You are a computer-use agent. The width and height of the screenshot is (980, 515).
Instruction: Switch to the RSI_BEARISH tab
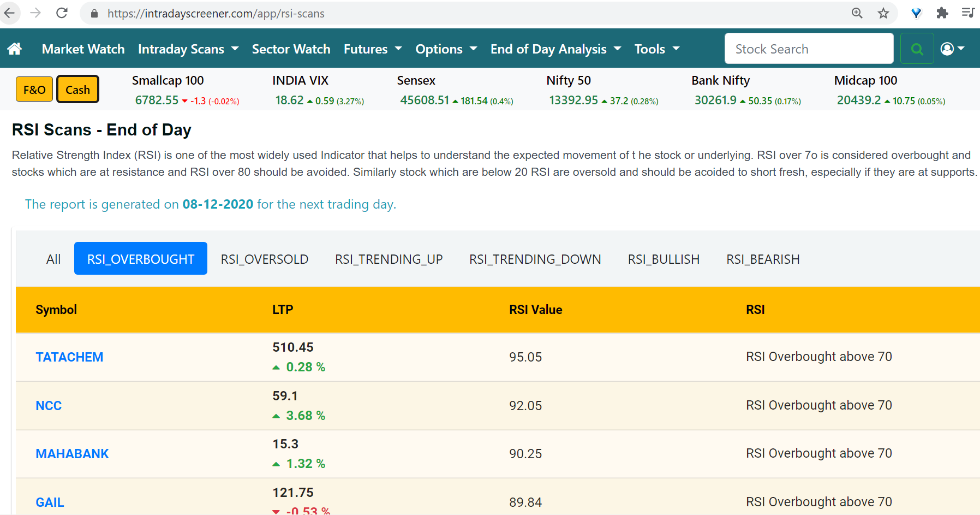click(763, 259)
